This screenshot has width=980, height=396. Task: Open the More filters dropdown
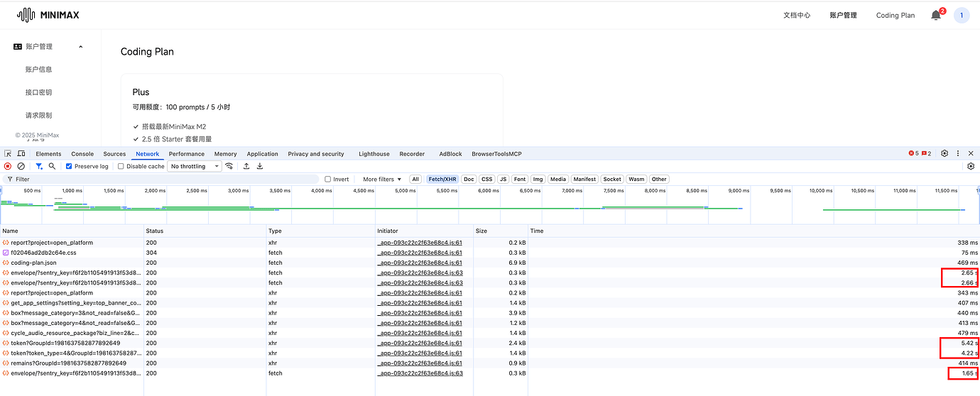pyautogui.click(x=382, y=179)
